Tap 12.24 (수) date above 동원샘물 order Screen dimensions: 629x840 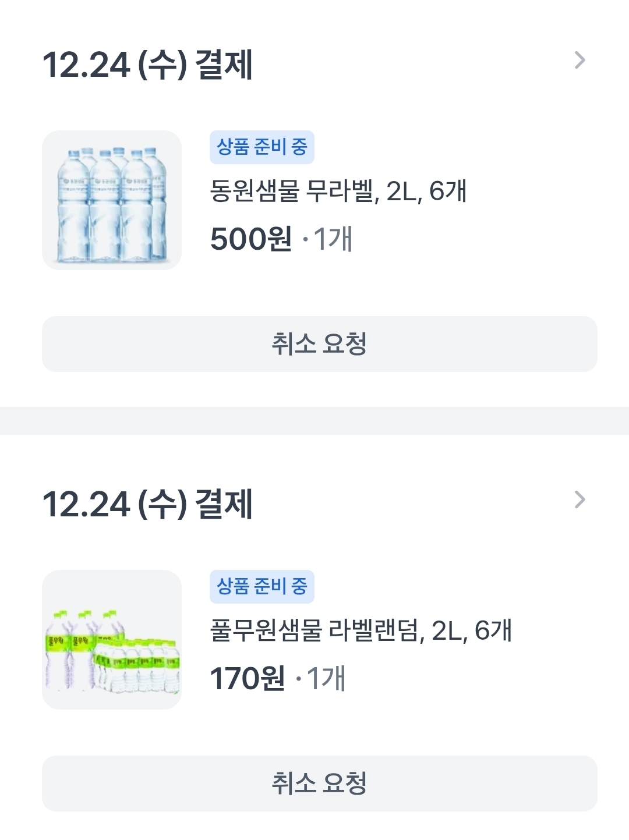[x=114, y=64]
